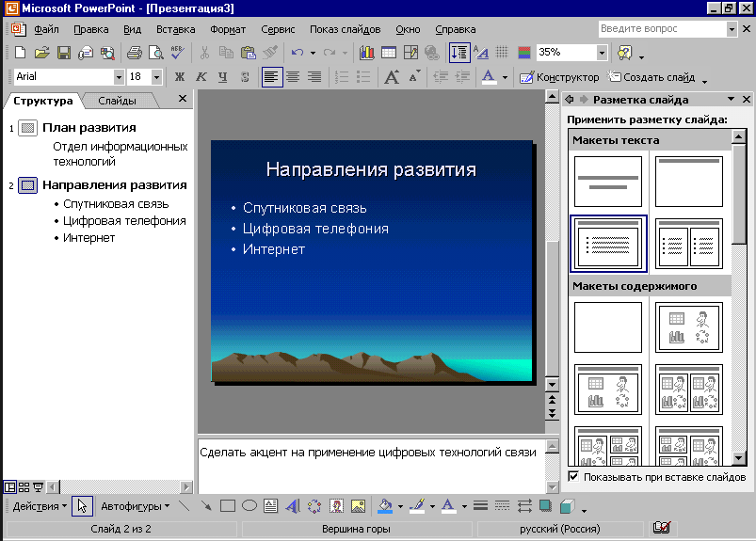The width and height of the screenshot is (756, 541).
Task: Open the Вставка menu
Action: click(x=175, y=29)
